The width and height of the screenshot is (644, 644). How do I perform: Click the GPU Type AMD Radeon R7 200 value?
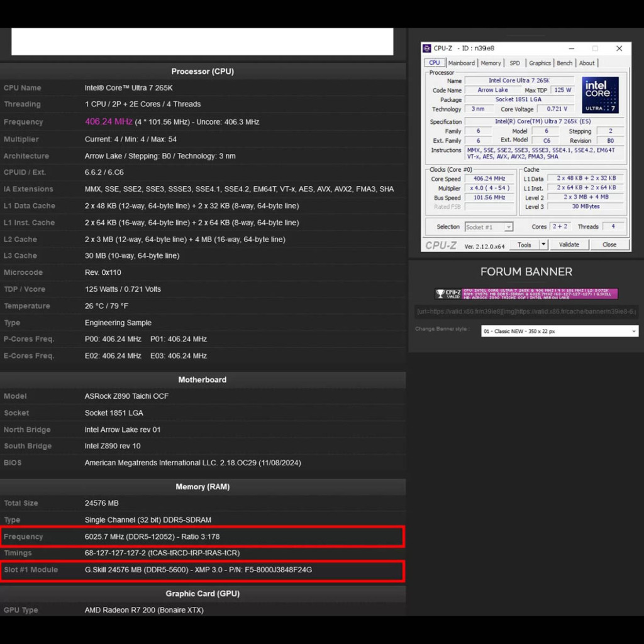click(144, 610)
